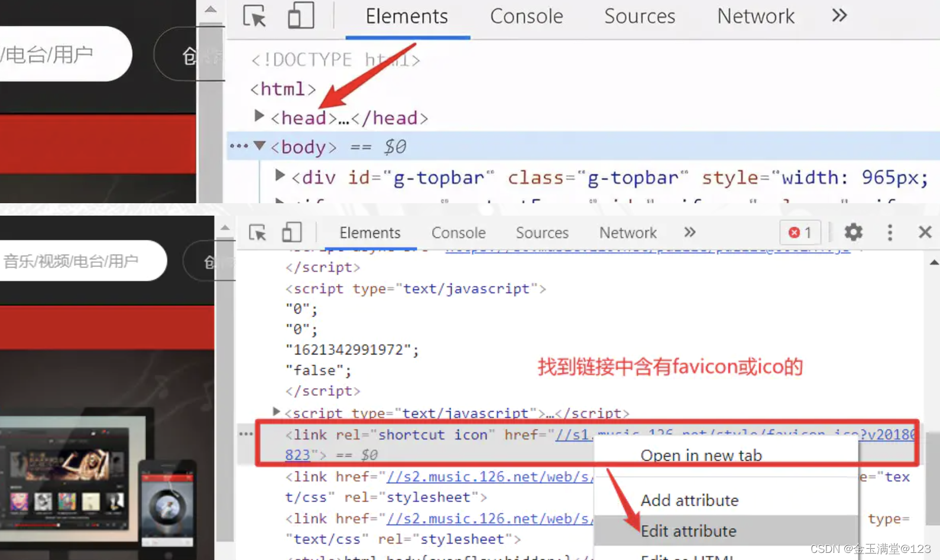Open the error count badge showing 1
The width and height of the screenshot is (940, 560).
pyautogui.click(x=800, y=233)
